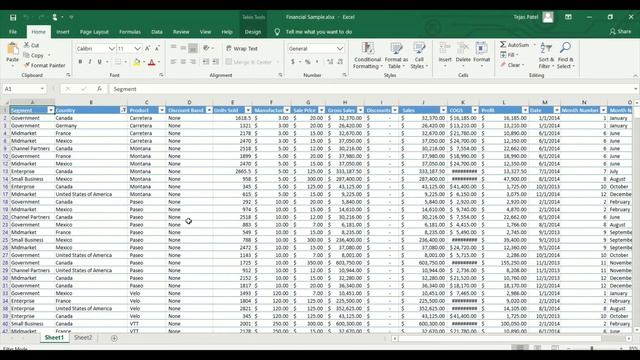Decrease decimal places

pyautogui.click(x=340, y=62)
